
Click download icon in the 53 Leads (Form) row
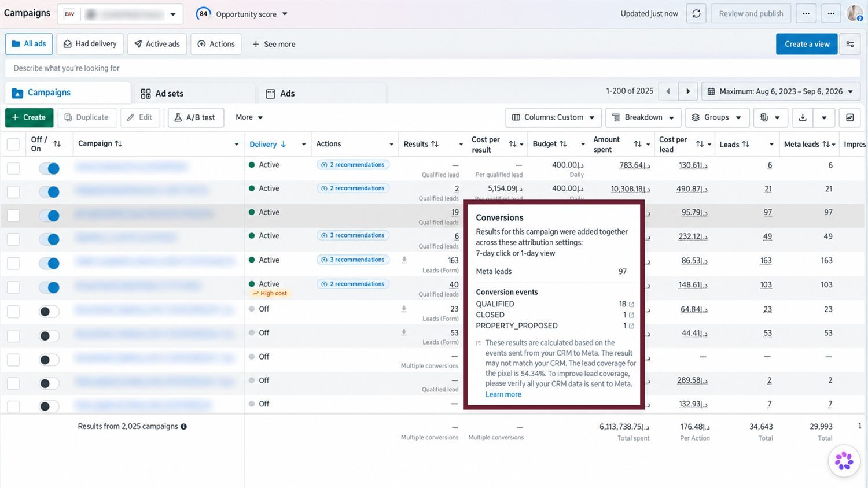click(x=404, y=332)
